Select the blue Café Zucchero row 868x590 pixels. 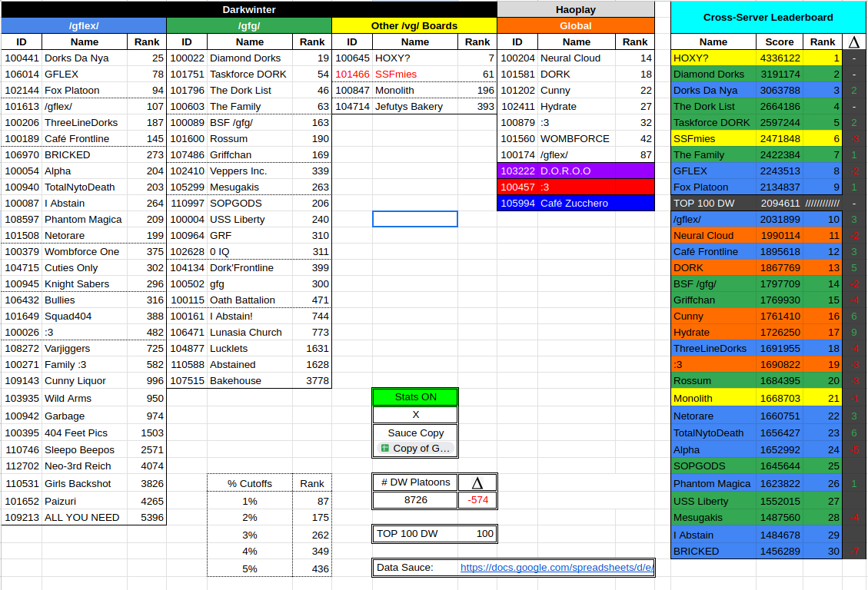pos(576,203)
